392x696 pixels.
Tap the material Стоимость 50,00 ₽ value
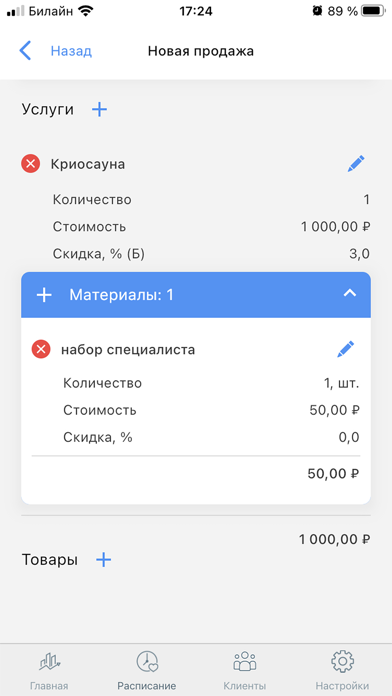point(334,410)
